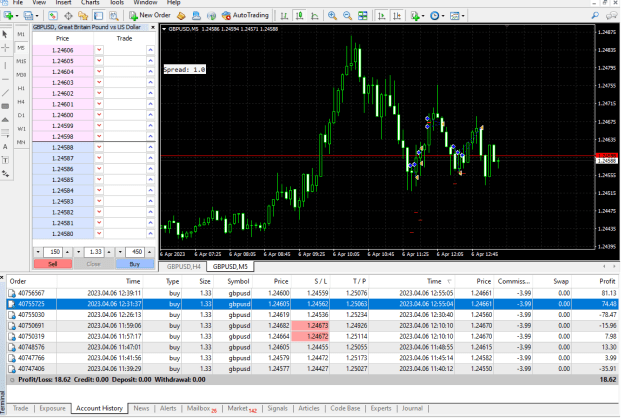Decrease the 450 take profit value
Viewport: 625px width, 418px height.
tap(120, 252)
